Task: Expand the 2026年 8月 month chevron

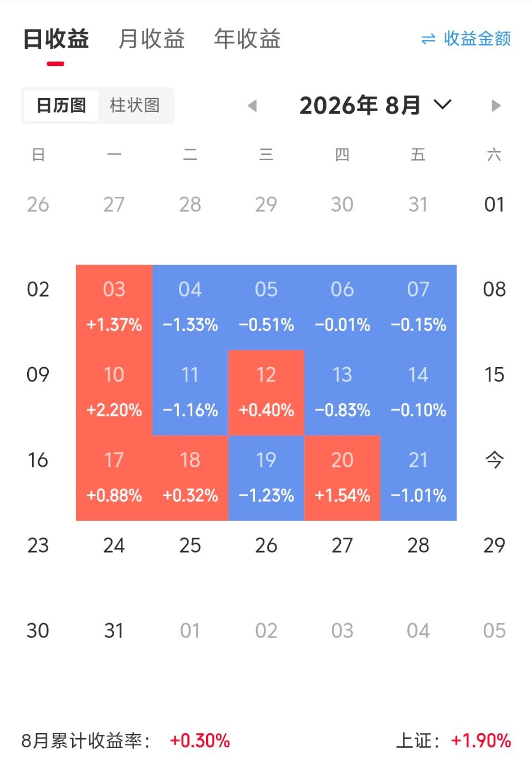Action: pos(442,104)
